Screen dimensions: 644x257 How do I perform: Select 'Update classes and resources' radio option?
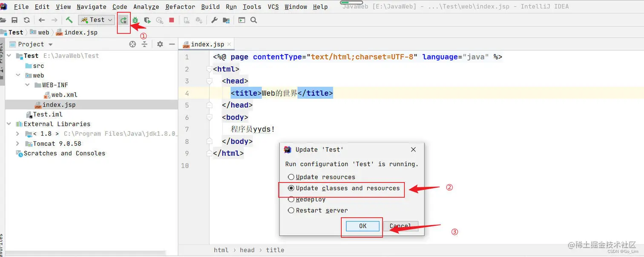coord(291,188)
